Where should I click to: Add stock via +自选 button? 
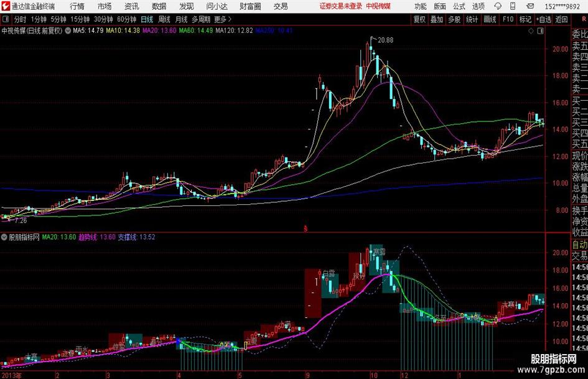[543, 19]
